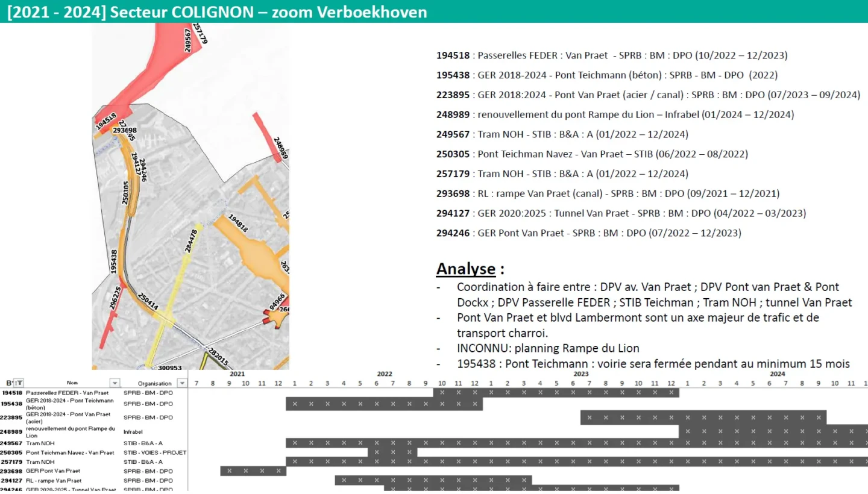
Task: Open the Organisation column filter dropdown
Action: pyautogui.click(x=182, y=383)
